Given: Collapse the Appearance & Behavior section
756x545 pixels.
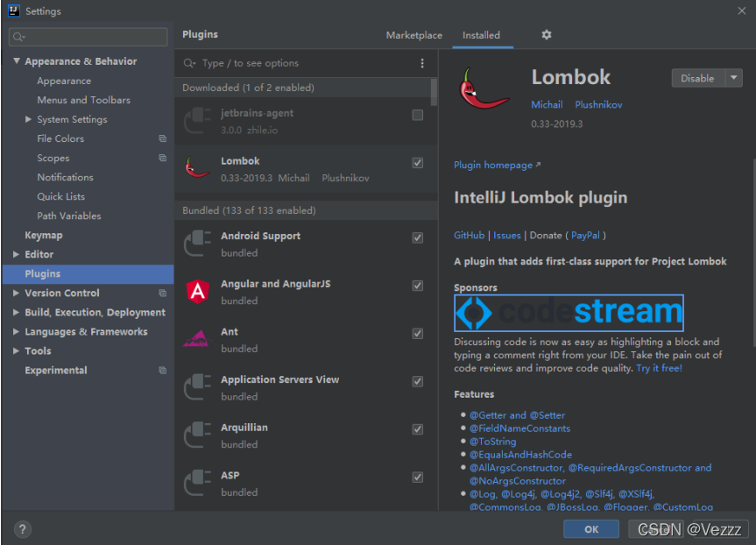Looking at the screenshot, I should (x=17, y=60).
